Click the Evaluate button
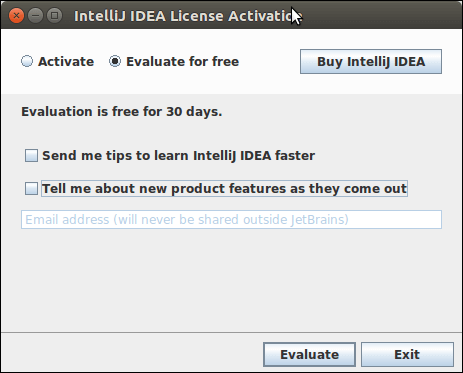This screenshot has width=463, height=373. click(x=309, y=355)
